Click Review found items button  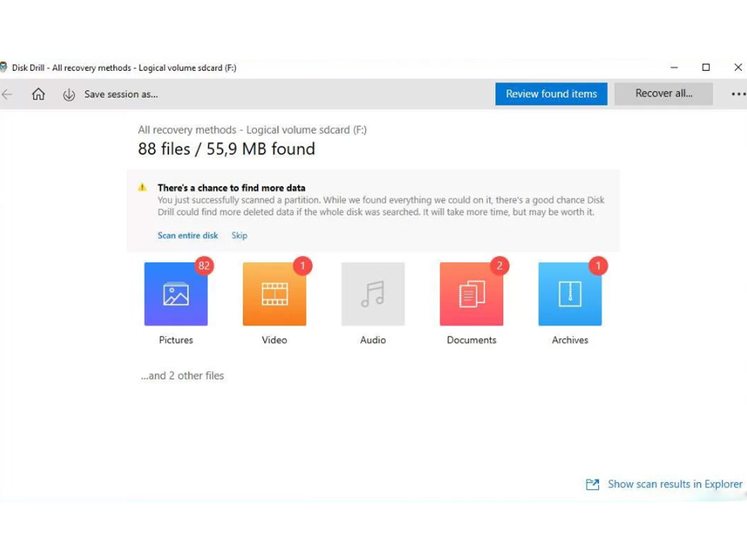pyautogui.click(x=551, y=94)
